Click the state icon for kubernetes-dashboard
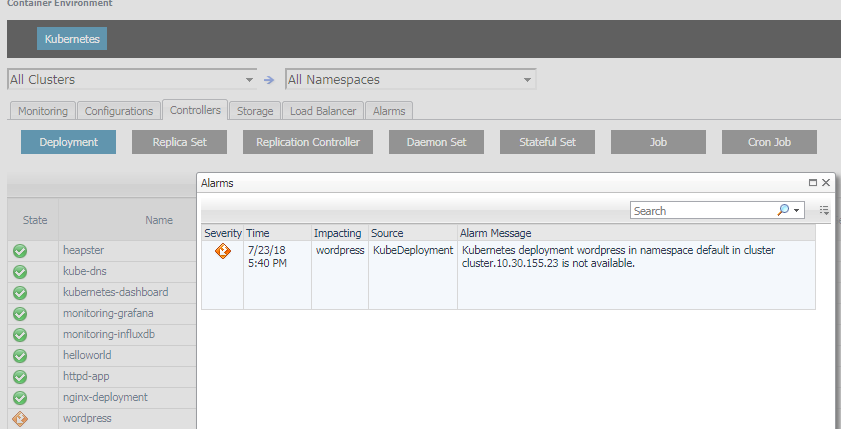Screen dimensions: 841x429 pos(20,293)
